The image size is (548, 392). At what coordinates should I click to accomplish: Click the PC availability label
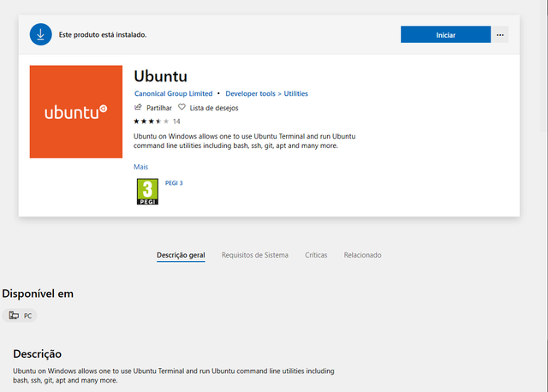pyautogui.click(x=27, y=316)
